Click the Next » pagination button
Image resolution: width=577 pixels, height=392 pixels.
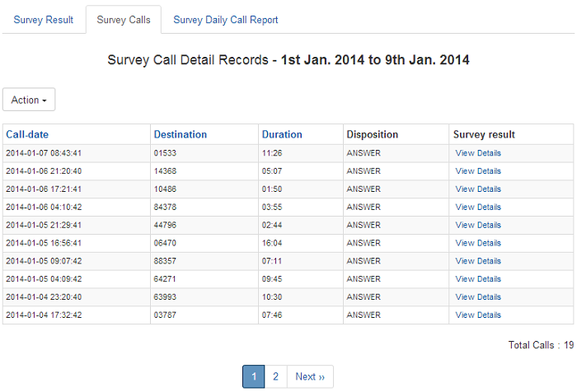[x=310, y=376]
